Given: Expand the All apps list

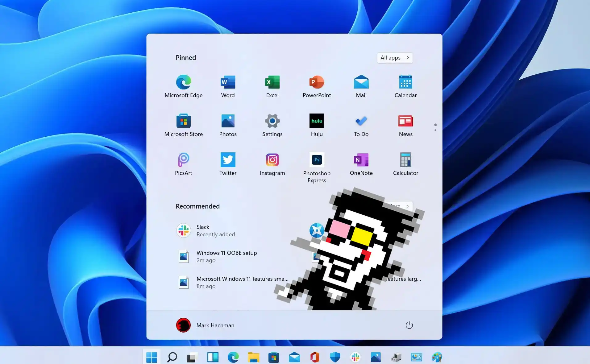Looking at the screenshot, I should pos(394,58).
